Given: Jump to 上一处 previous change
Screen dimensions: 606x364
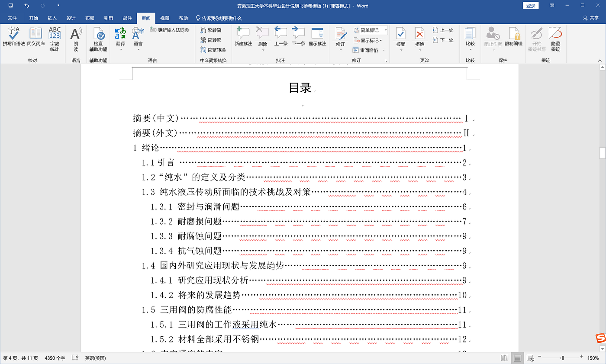Looking at the screenshot, I should (443, 30).
